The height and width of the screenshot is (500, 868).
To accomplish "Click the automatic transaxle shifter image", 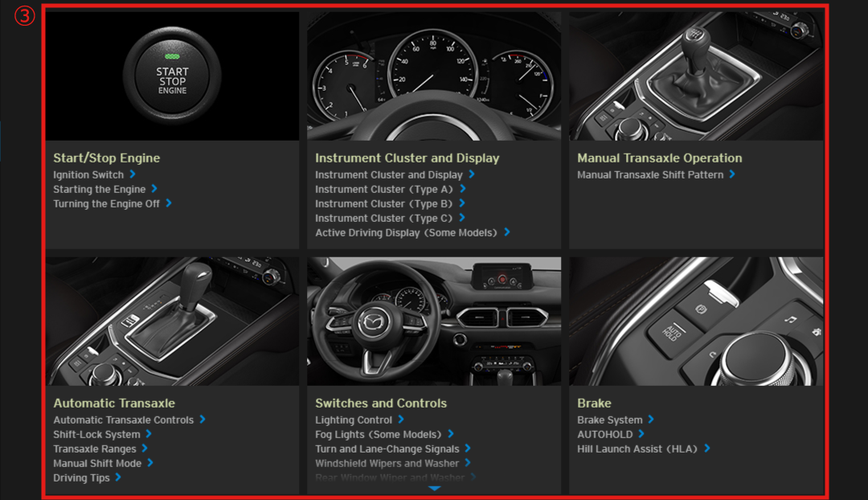I will [x=172, y=322].
